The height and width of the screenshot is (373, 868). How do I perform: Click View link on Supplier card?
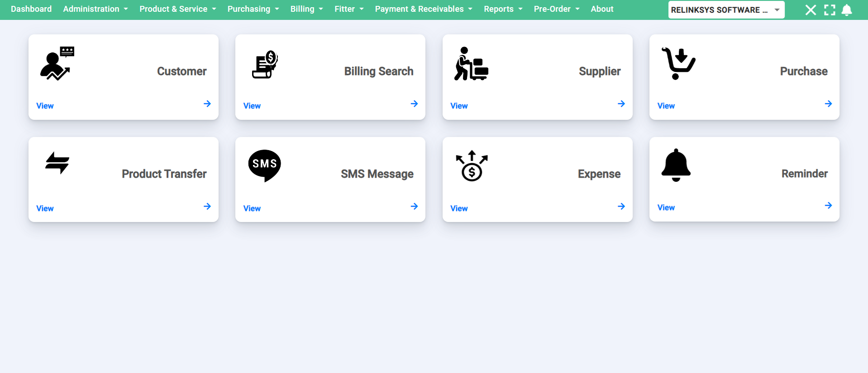[459, 106]
